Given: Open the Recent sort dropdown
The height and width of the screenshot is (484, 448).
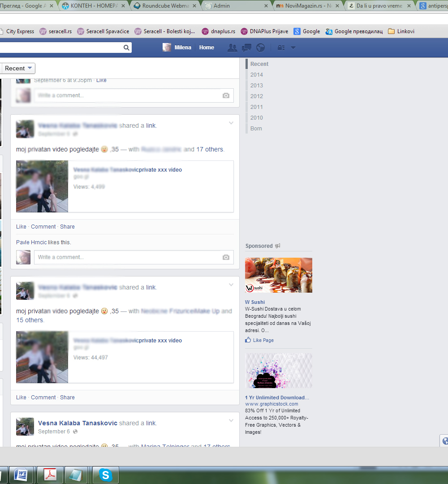Looking at the screenshot, I should tap(18, 68).
